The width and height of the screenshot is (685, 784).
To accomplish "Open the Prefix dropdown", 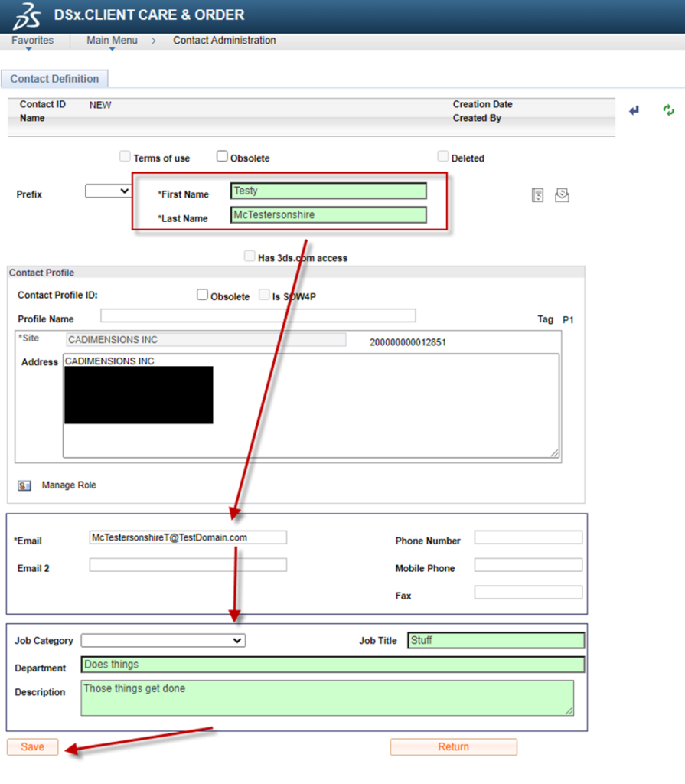I will [108, 191].
